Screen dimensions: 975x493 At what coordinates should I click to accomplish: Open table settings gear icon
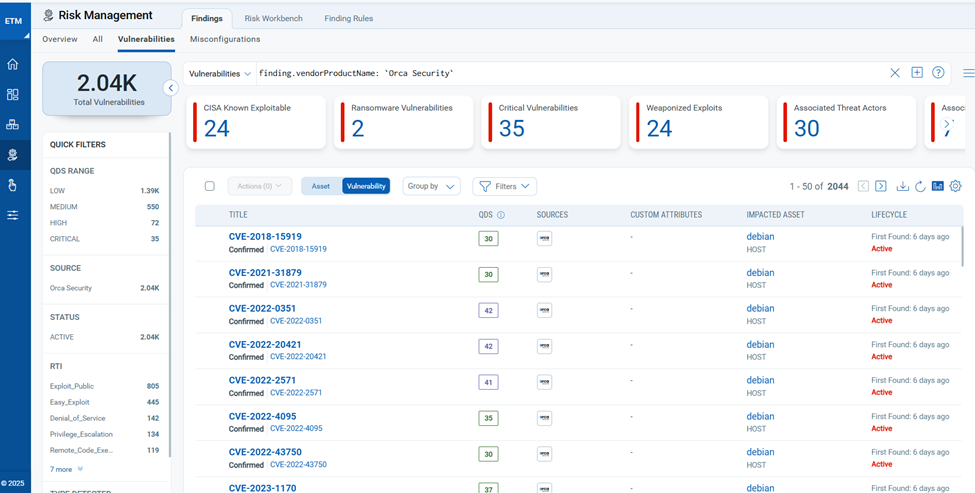pos(955,186)
